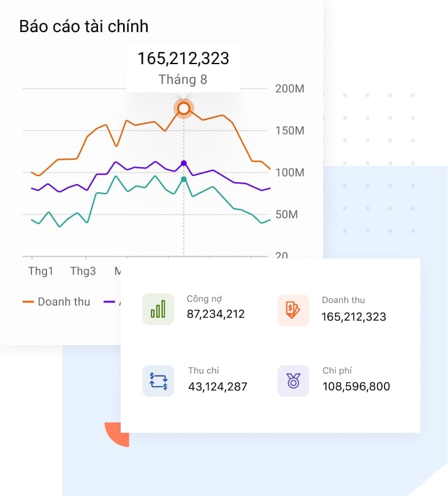
Task: Select the Thu chi value 43,124,287
Action: [217, 386]
